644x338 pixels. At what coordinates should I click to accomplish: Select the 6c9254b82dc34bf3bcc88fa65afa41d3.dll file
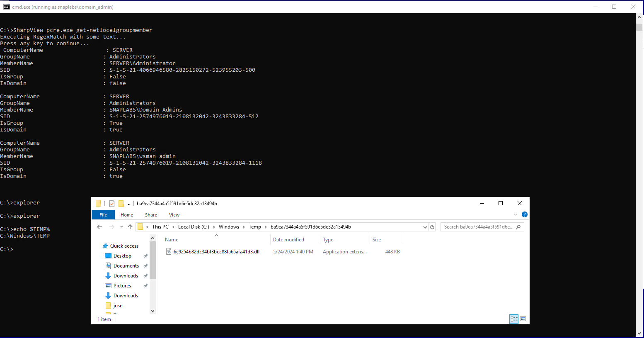(x=216, y=252)
